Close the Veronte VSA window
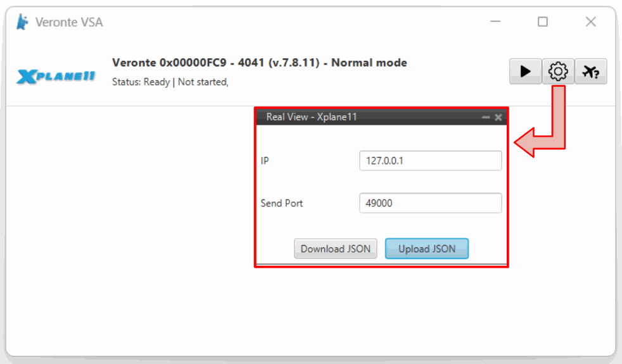 pos(590,22)
